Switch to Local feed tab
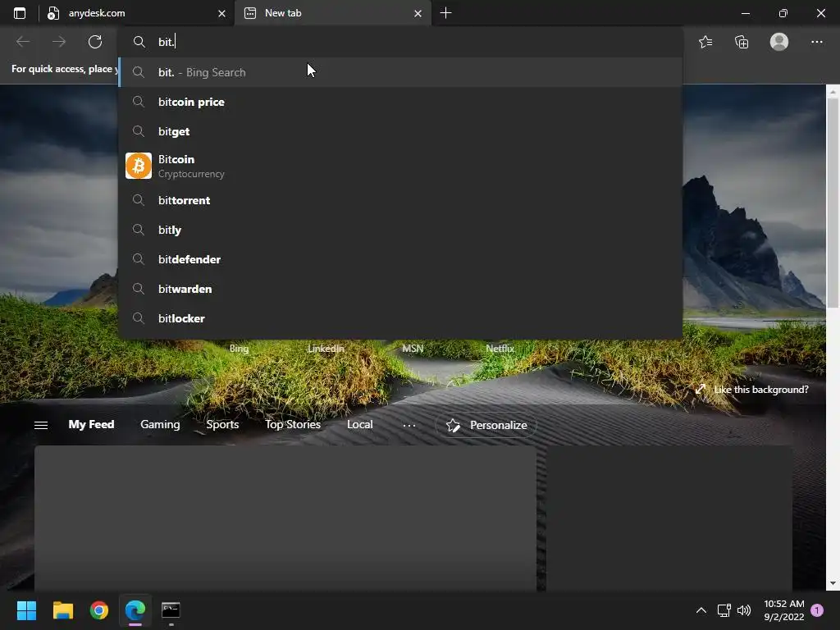The height and width of the screenshot is (630, 840). pos(359,424)
